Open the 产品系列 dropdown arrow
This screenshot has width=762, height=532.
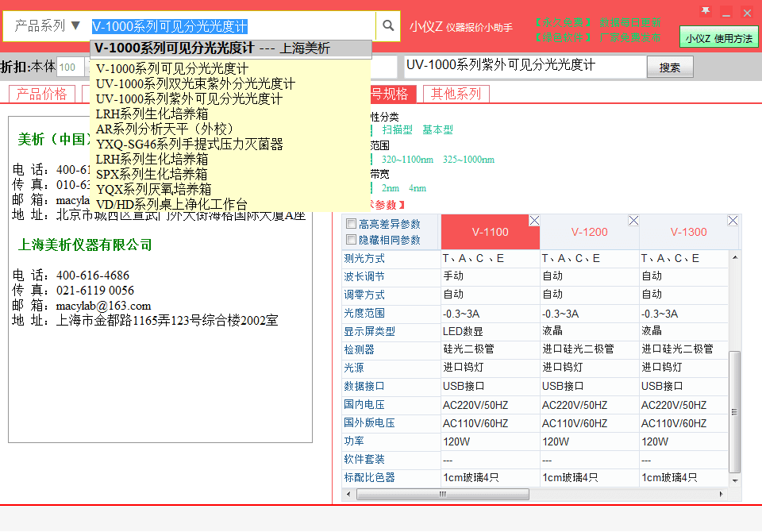[x=75, y=25]
